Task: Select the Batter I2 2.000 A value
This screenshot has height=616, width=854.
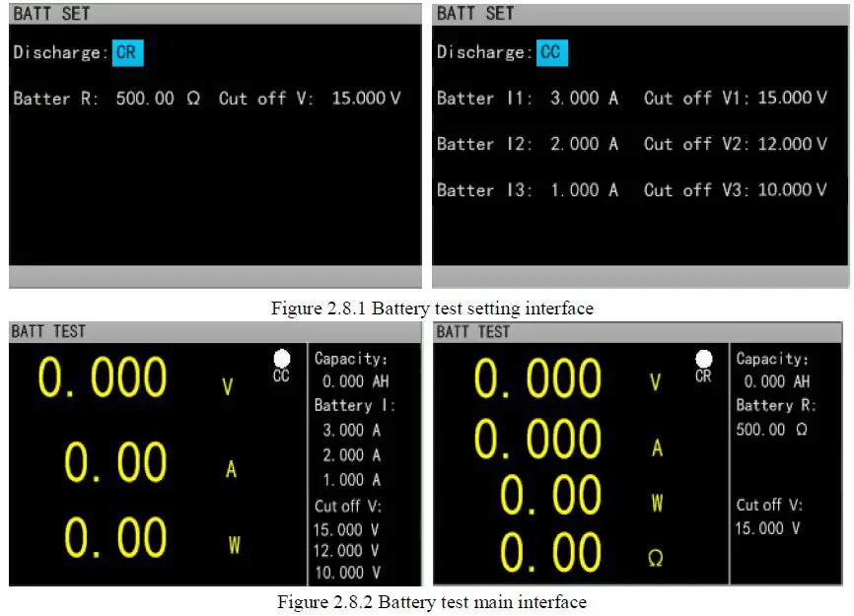Action: point(585,144)
